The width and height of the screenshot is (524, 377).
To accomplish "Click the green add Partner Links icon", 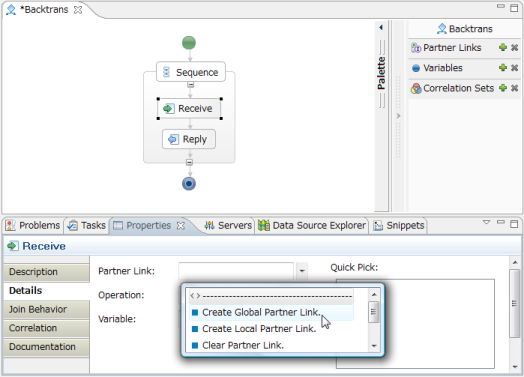I will [x=503, y=47].
